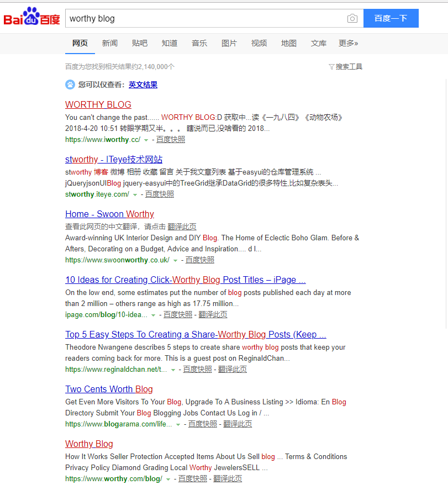Open 百度快照 for iworthy.cc result

click(171, 140)
